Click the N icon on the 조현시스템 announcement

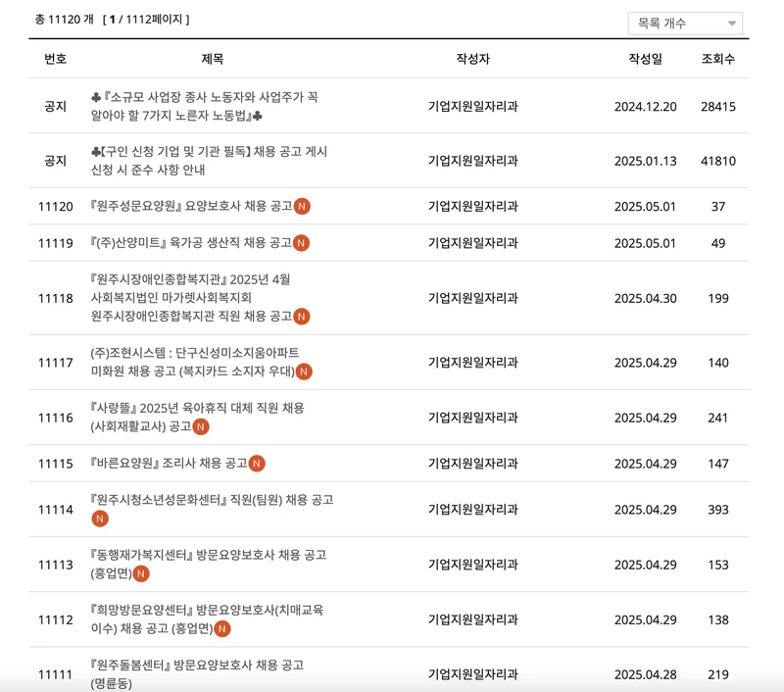(x=305, y=371)
